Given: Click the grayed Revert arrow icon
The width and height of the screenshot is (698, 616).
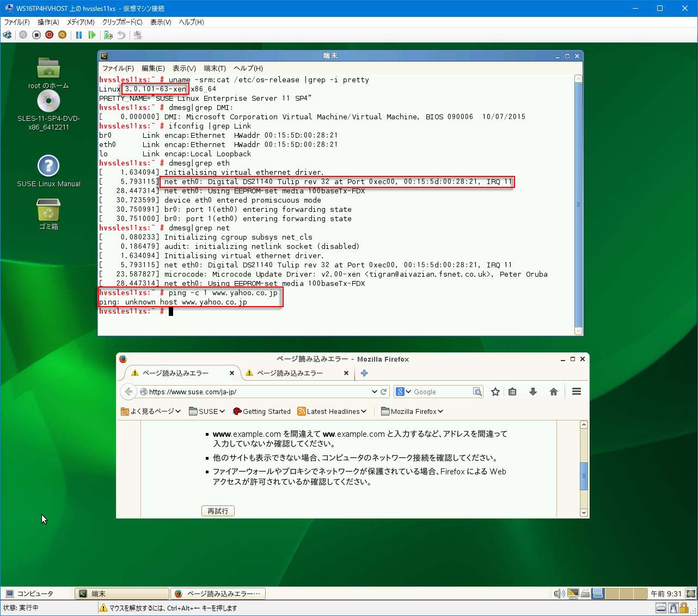Looking at the screenshot, I should [121, 35].
